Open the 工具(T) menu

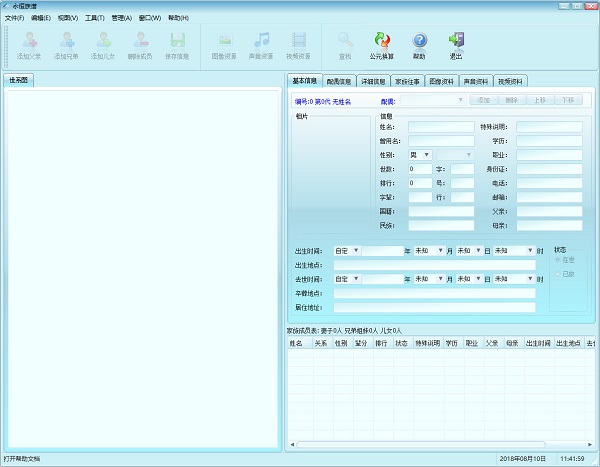tap(94, 18)
